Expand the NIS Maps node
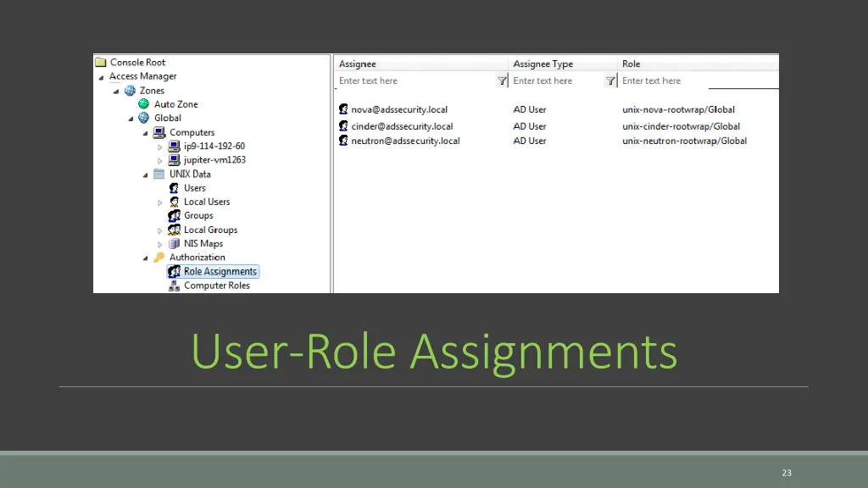Viewport: 868px width, 488px height. tap(160, 245)
